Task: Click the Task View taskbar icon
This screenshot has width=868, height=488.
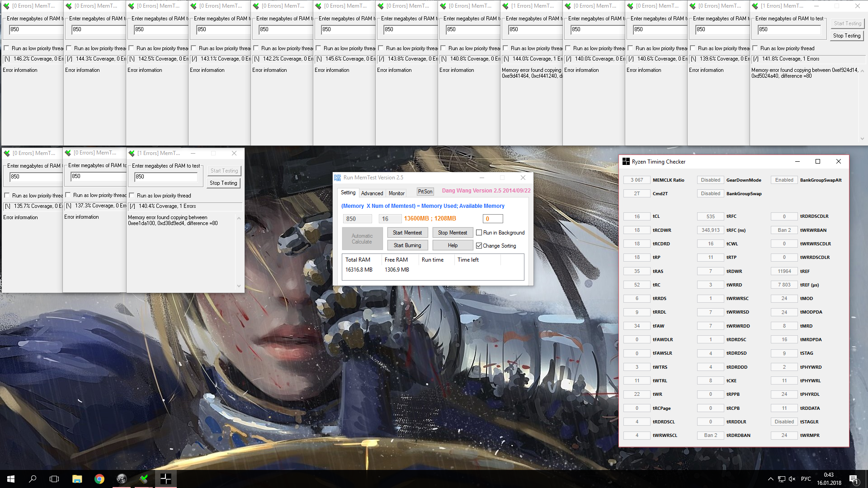Action: point(54,479)
